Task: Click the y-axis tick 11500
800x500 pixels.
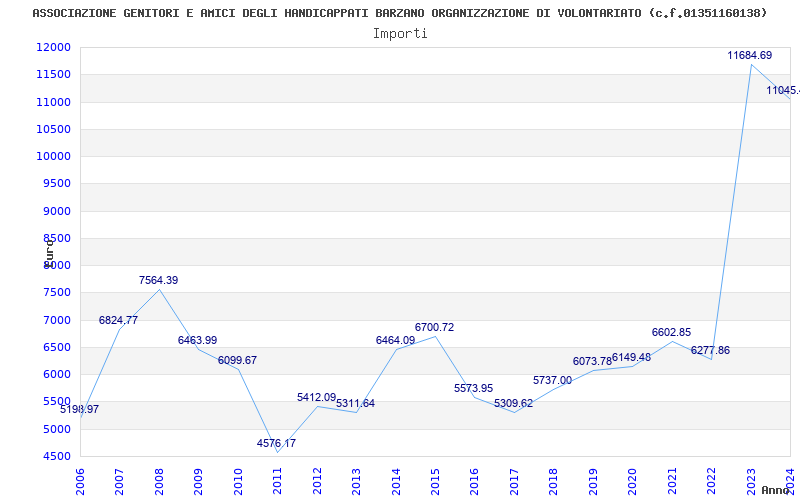Action: [x=53, y=74]
